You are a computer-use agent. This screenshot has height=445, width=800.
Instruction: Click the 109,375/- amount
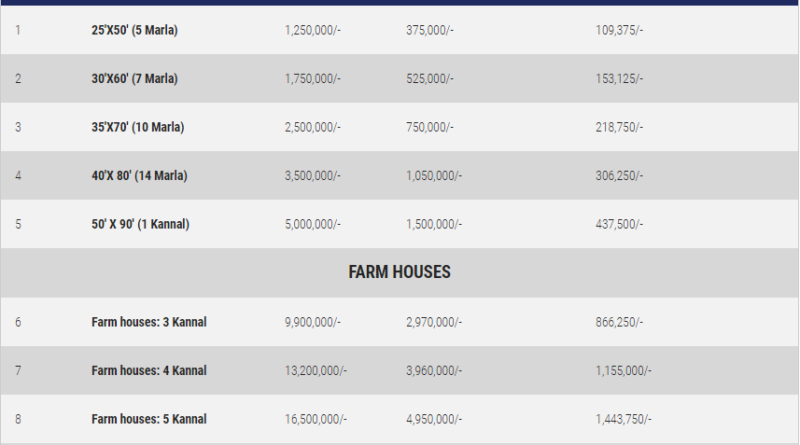tap(619, 30)
